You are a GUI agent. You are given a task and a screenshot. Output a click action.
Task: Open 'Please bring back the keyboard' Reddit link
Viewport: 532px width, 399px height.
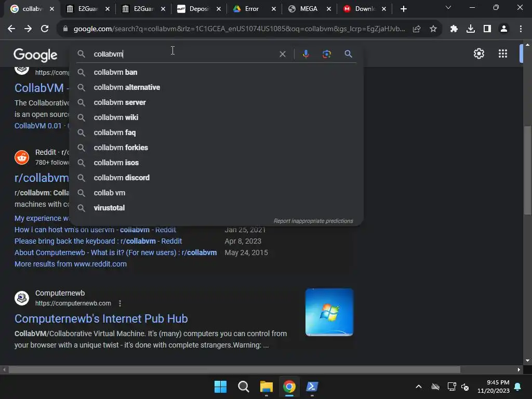(98, 241)
